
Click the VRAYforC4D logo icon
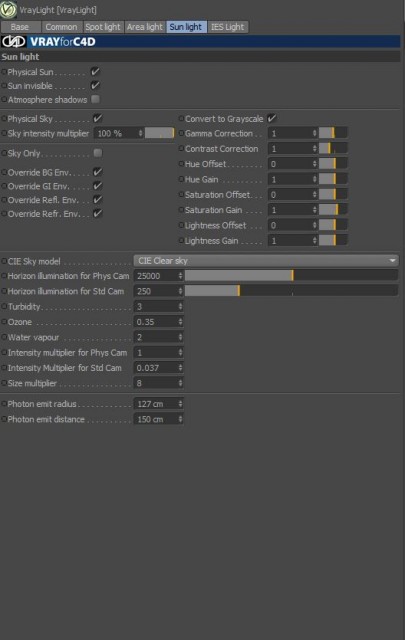[x=13, y=42]
